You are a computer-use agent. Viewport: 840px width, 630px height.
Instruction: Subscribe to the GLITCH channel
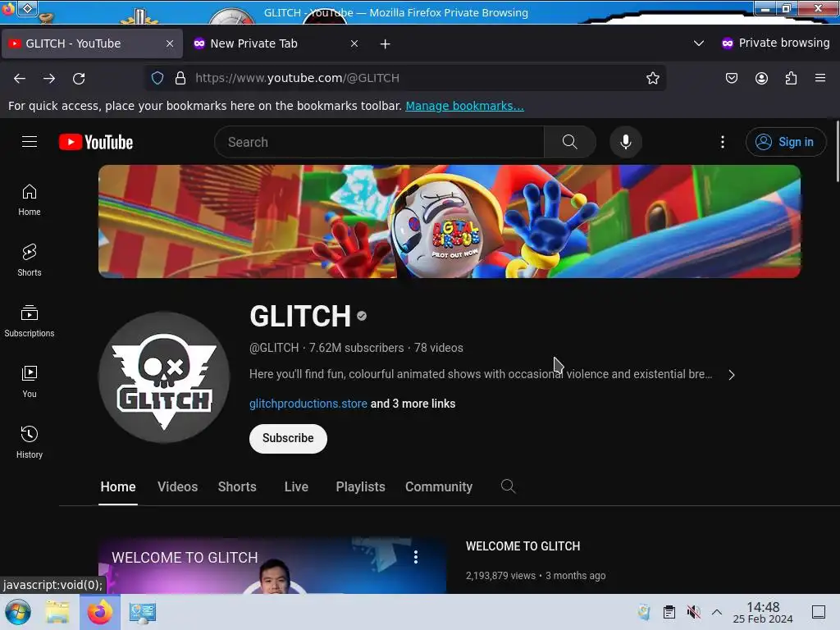coord(288,438)
